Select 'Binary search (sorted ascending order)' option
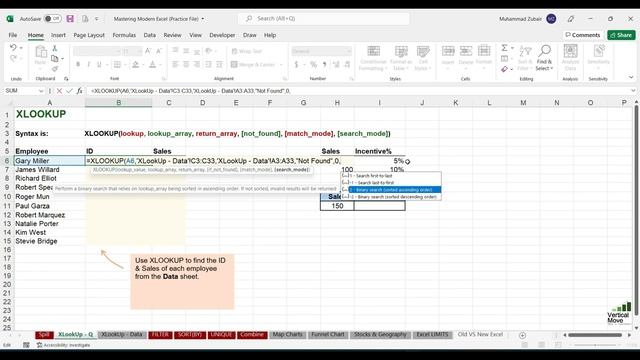Screen dimensions: 640x360 [x=391, y=190]
